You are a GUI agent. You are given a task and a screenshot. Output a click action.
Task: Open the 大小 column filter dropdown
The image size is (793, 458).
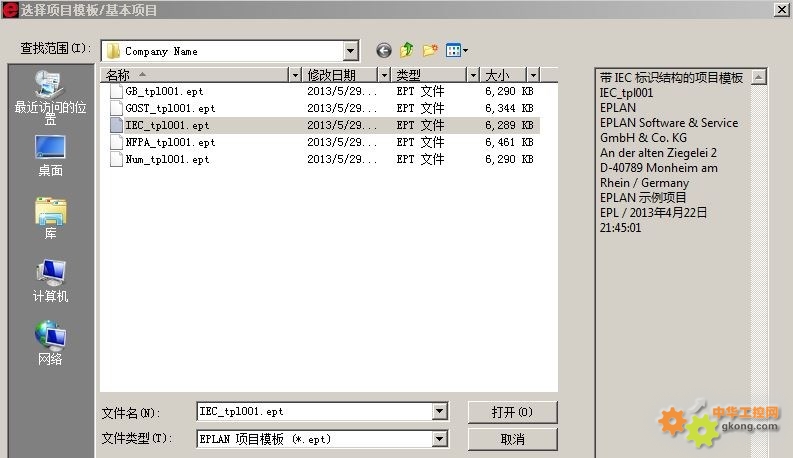[x=533, y=75]
